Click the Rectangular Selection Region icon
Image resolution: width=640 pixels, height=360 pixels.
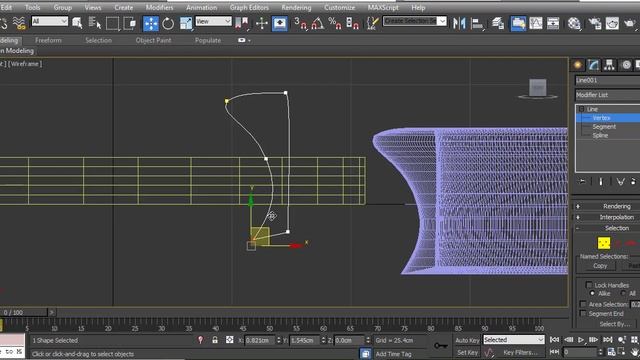pyautogui.click(x=112, y=23)
